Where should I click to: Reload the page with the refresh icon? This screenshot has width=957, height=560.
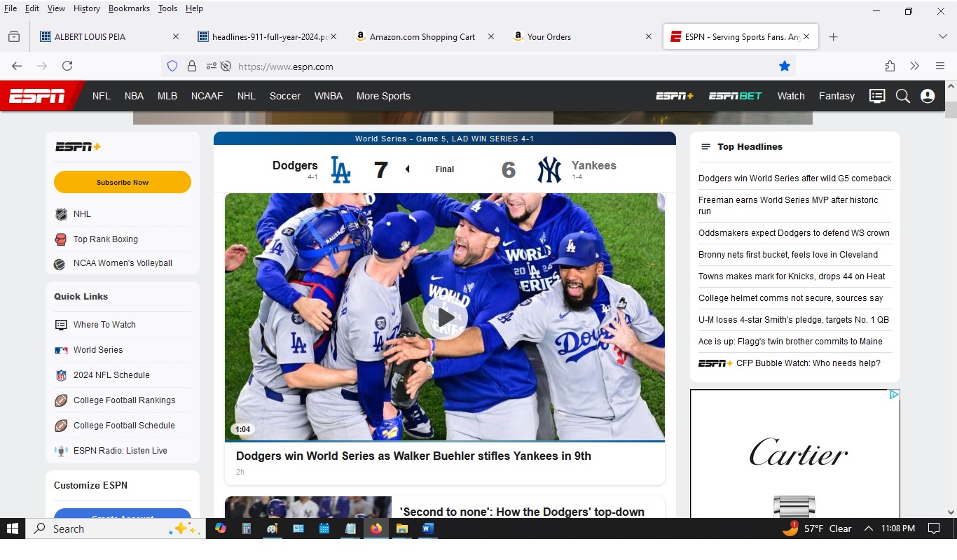tap(67, 66)
